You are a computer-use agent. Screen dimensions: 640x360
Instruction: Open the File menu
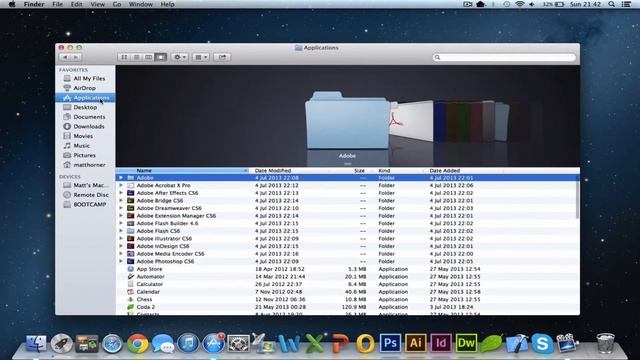click(57, 4)
